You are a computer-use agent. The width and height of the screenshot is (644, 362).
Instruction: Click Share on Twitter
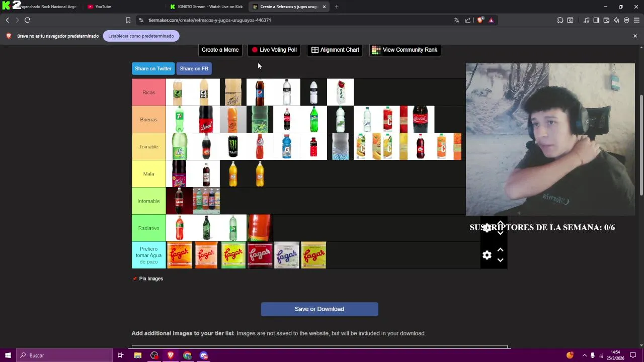[153, 68]
